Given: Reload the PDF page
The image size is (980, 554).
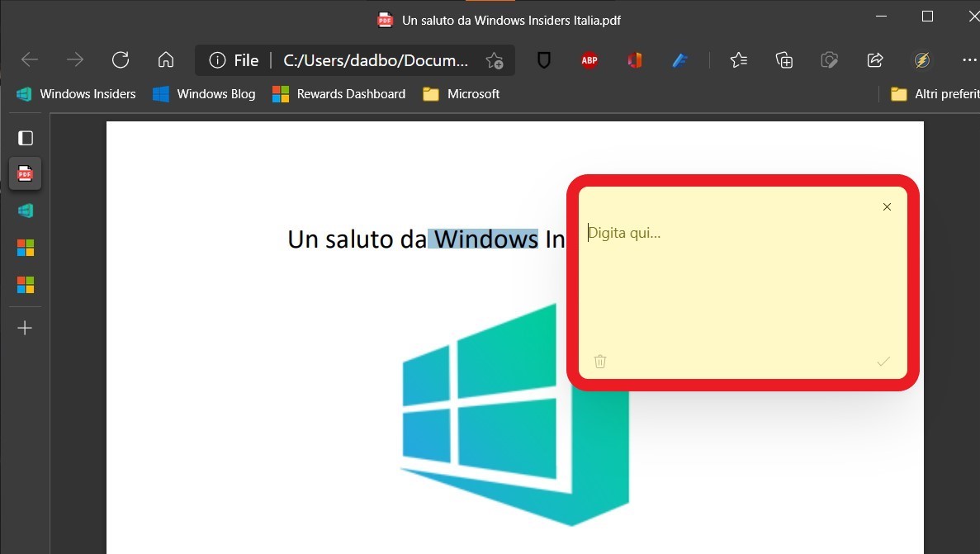Looking at the screenshot, I should click(x=121, y=60).
